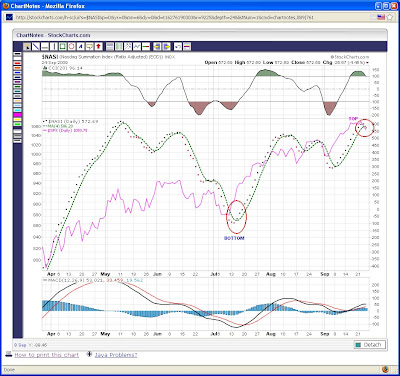
Task: Pick the red color swatch
Action: click(18, 63)
